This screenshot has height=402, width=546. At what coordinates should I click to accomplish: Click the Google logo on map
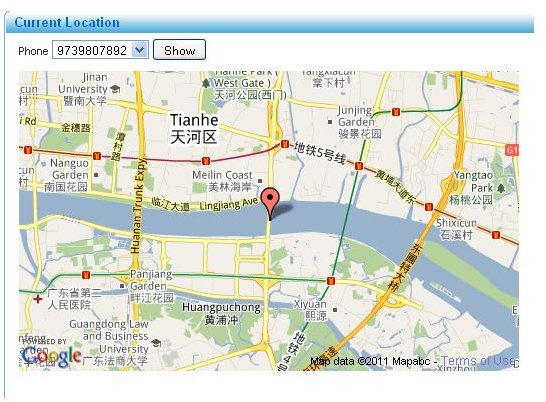[x=51, y=356]
